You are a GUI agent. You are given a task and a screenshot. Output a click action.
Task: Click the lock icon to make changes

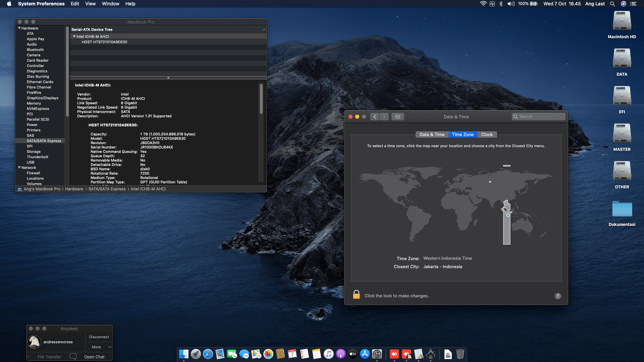356,295
